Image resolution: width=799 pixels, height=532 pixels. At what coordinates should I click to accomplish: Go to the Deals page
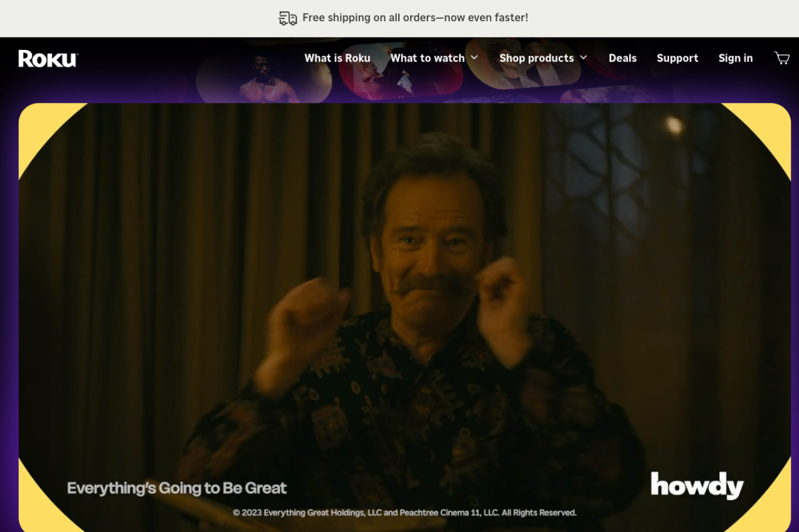coord(622,58)
